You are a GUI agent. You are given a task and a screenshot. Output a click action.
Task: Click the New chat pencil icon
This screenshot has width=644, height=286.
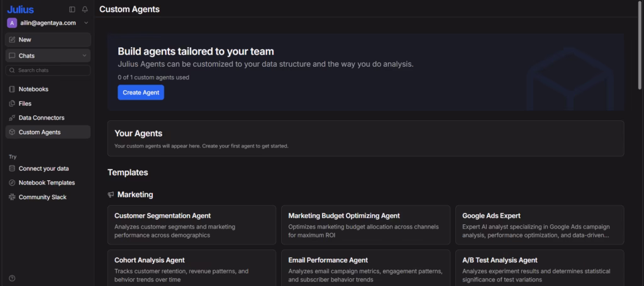pos(12,40)
